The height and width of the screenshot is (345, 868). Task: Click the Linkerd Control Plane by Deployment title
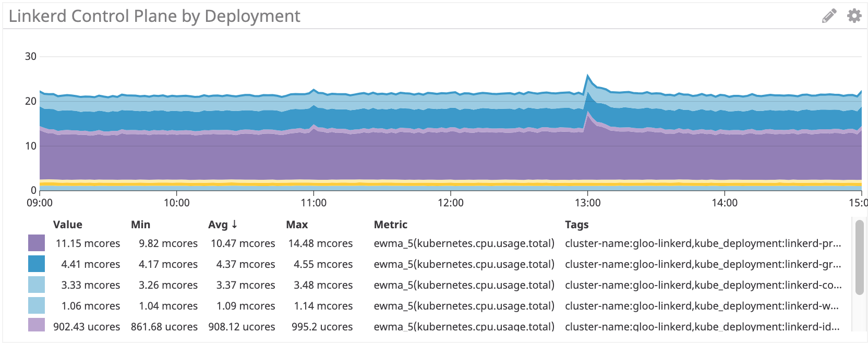[154, 16]
